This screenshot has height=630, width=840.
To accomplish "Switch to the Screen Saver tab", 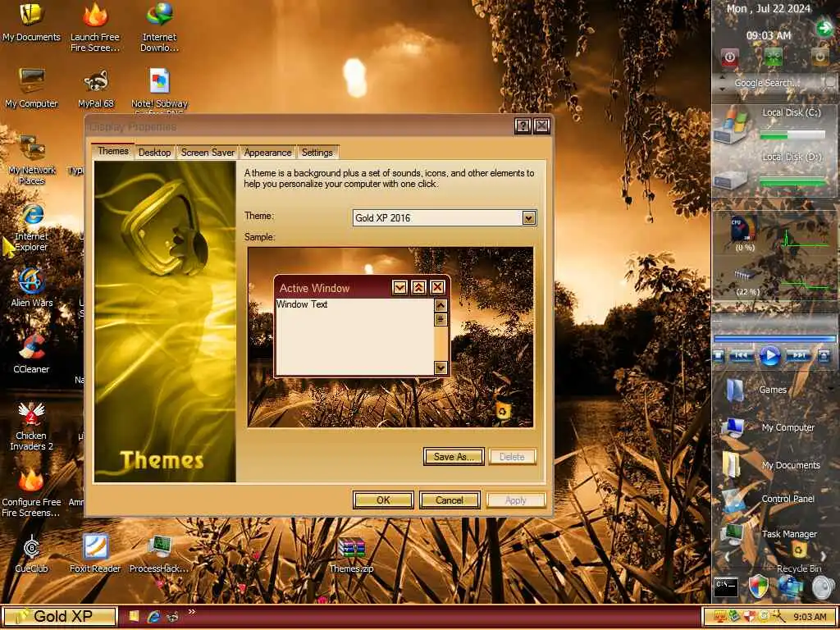I will (208, 153).
